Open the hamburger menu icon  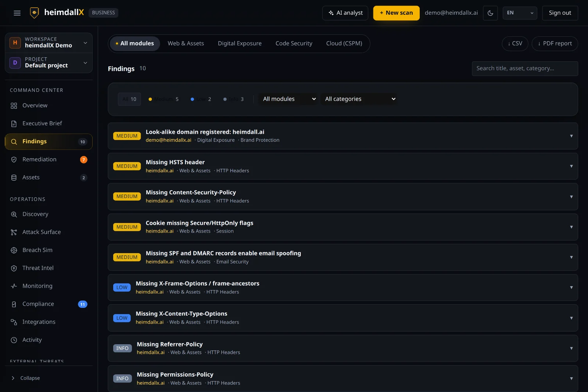pyautogui.click(x=17, y=13)
